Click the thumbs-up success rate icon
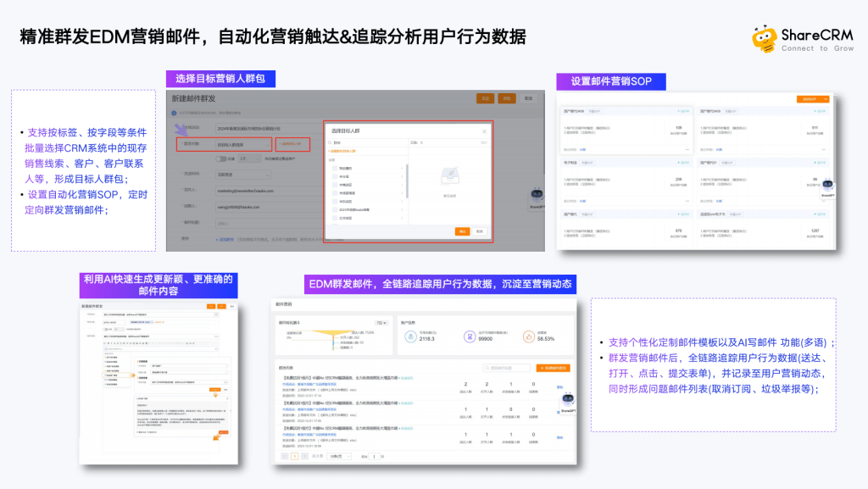This screenshot has width=868, height=489. coord(528,336)
